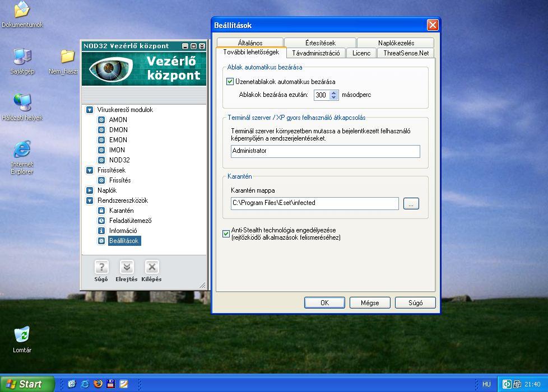Screen dimensions: 548x392
Task: Click the Súgó help question-mark icon
Action: click(101, 267)
